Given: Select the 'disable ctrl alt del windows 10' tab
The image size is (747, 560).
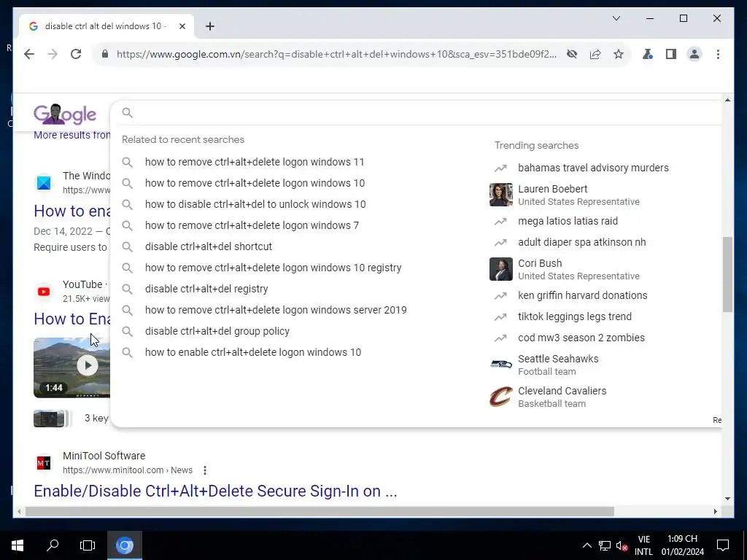Looking at the screenshot, I should [107, 26].
